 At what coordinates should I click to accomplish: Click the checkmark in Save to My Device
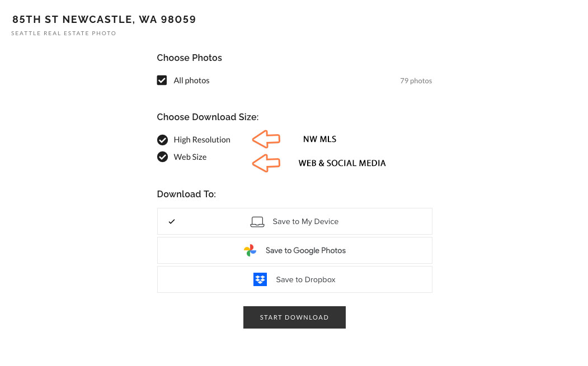tap(172, 221)
